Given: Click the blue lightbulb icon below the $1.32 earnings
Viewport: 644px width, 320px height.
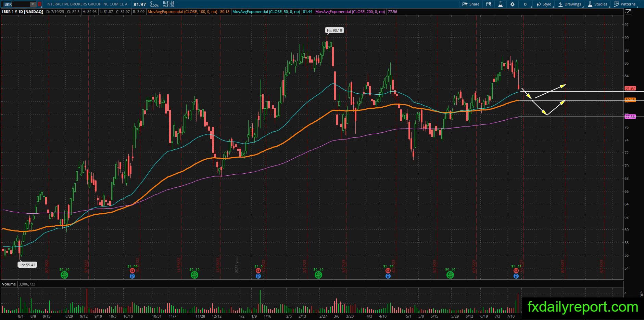Looking at the screenshot, I should (x=516, y=276).
